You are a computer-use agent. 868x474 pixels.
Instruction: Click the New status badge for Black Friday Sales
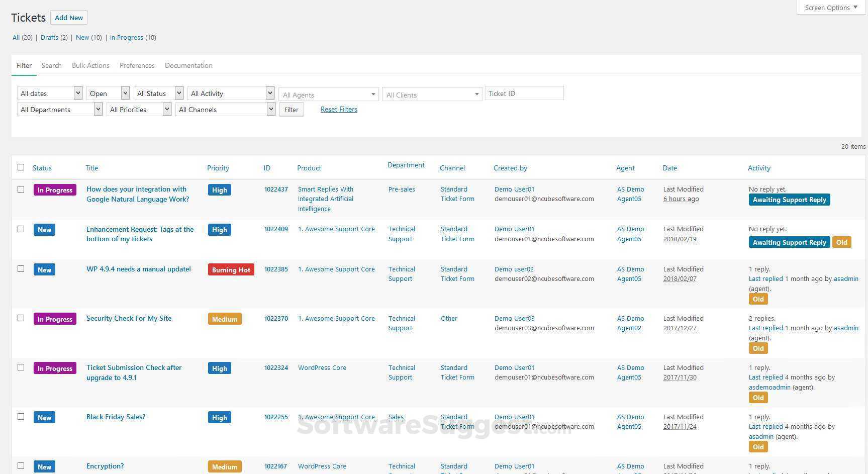click(44, 418)
